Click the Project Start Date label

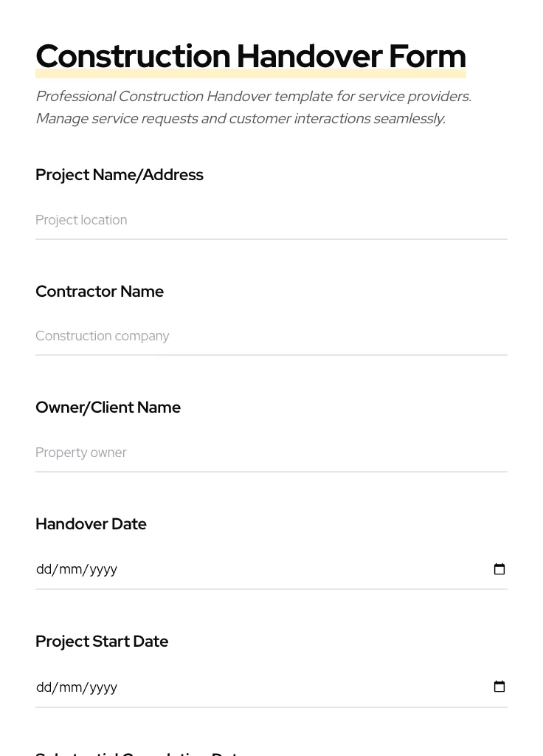tap(102, 642)
